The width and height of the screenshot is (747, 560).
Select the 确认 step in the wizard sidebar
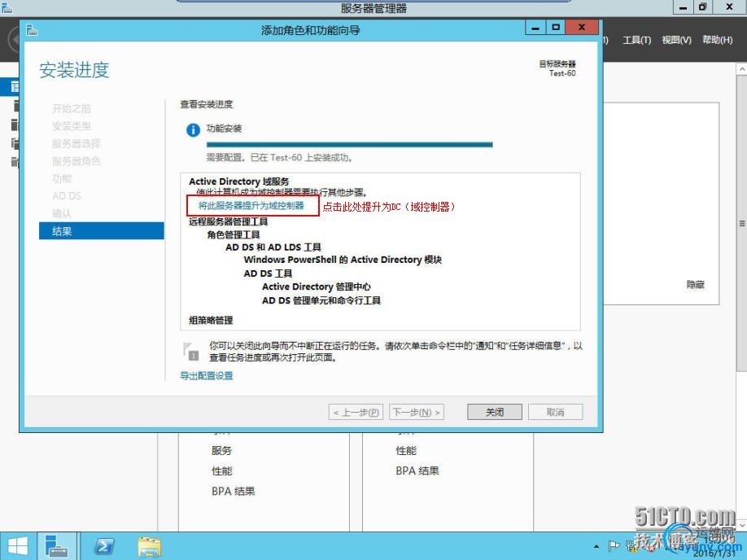(x=62, y=213)
